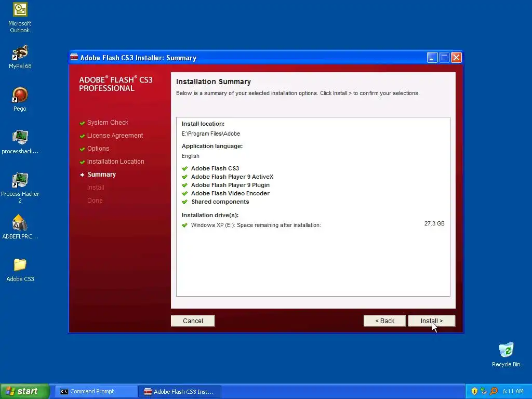Click Install > to confirm selections
Image resolution: width=532 pixels, height=399 pixels.
432,321
